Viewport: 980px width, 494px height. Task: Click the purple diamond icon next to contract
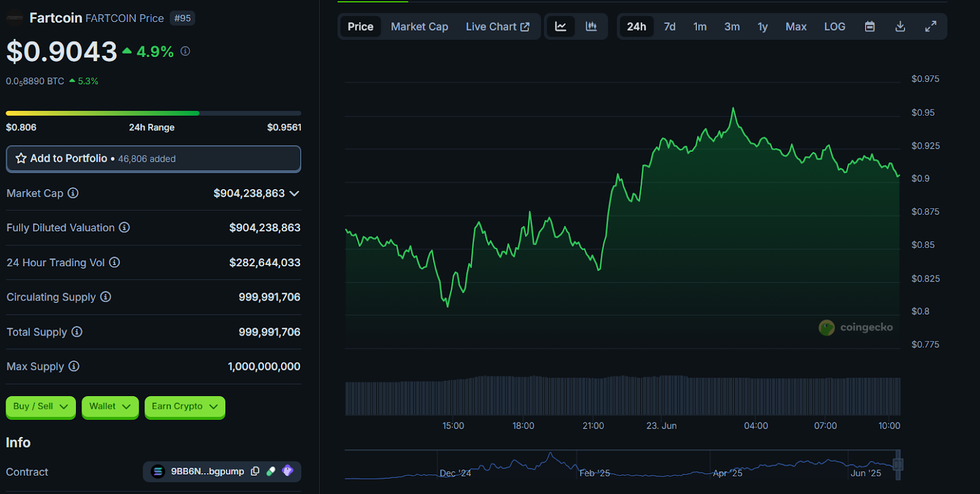(x=288, y=471)
